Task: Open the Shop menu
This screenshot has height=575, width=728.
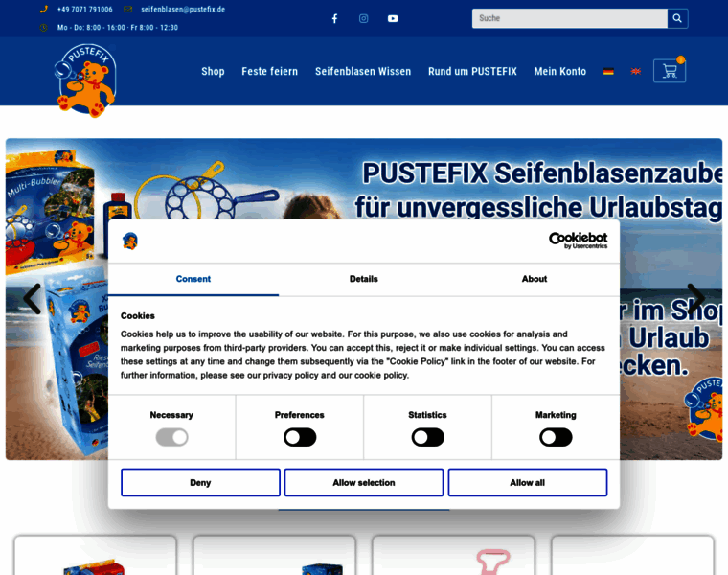Action: (x=213, y=72)
